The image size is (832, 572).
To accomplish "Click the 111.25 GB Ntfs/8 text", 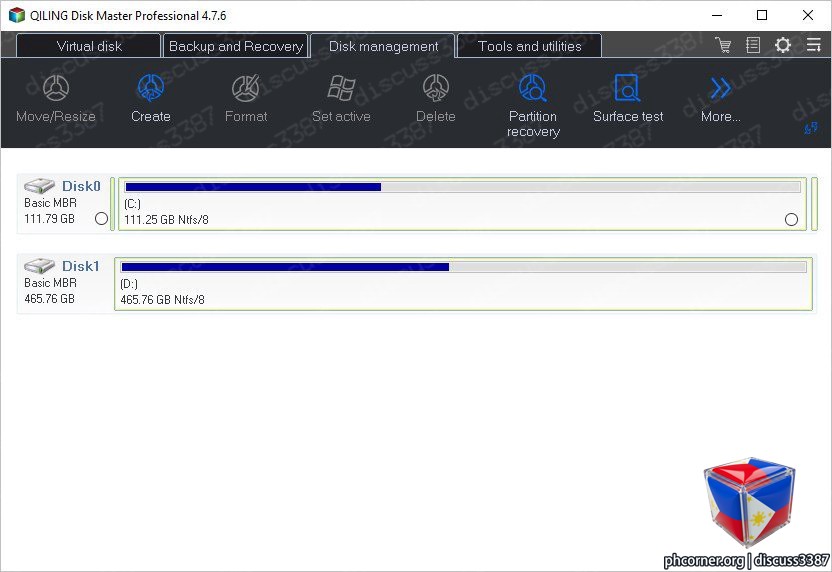I will (x=166, y=220).
